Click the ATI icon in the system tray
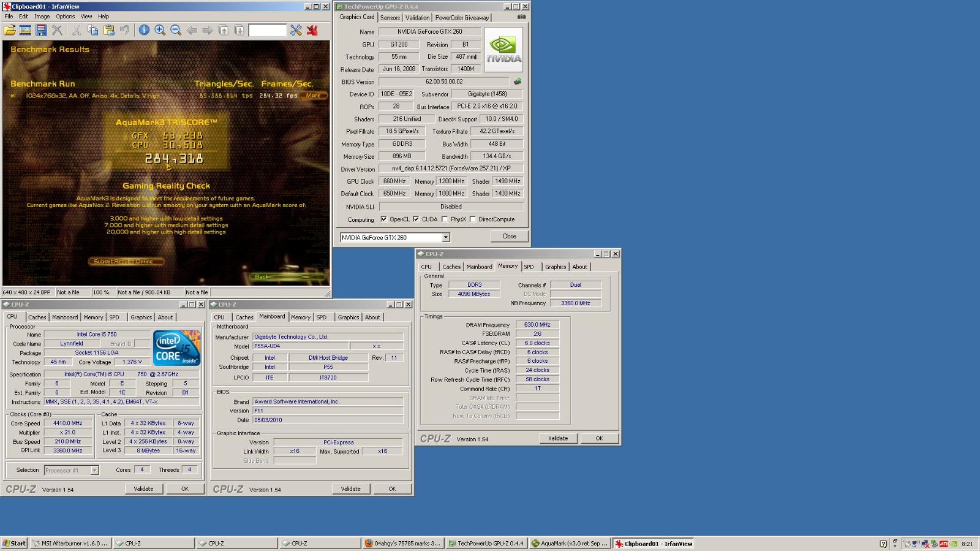Screen dimensions: 980x551 [944, 544]
